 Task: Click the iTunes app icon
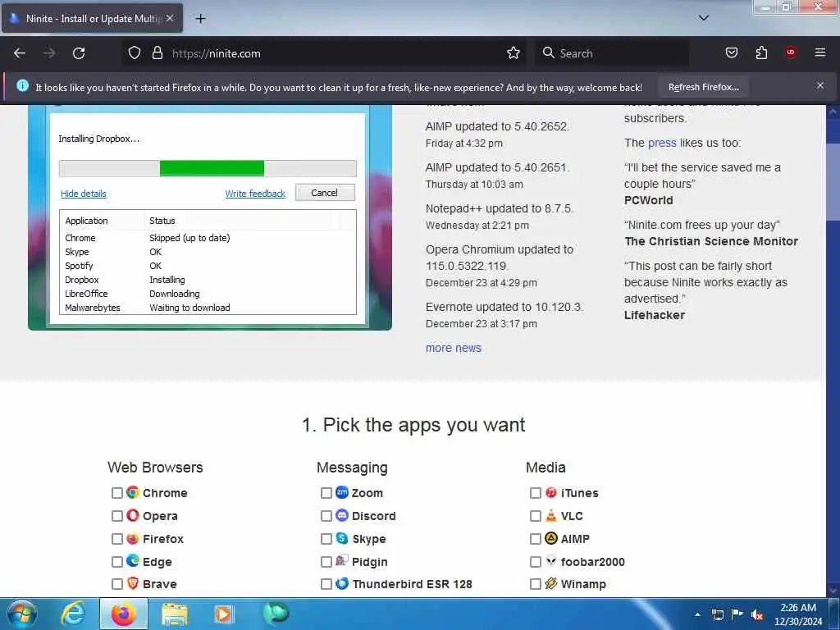[550, 492]
